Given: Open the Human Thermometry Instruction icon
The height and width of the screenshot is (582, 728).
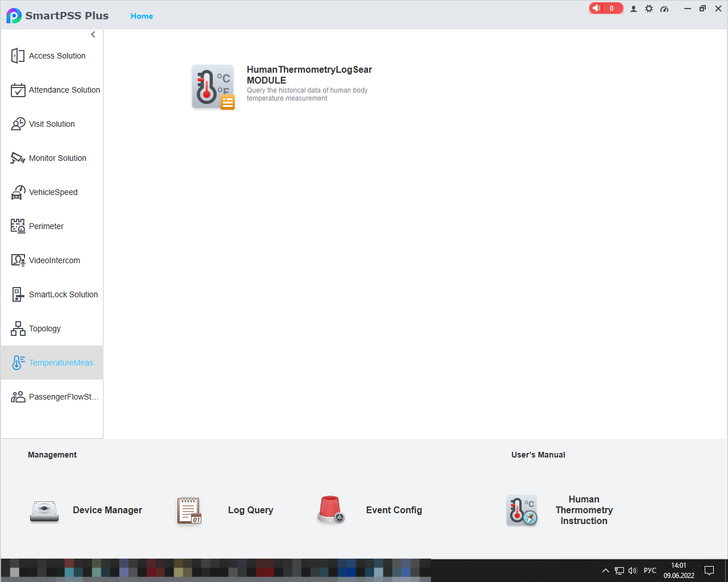Looking at the screenshot, I should [522, 510].
